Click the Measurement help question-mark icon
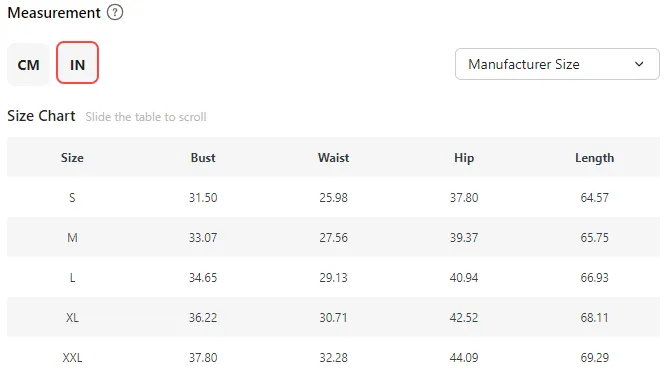Viewport: 664px width, 381px height. 115,12
